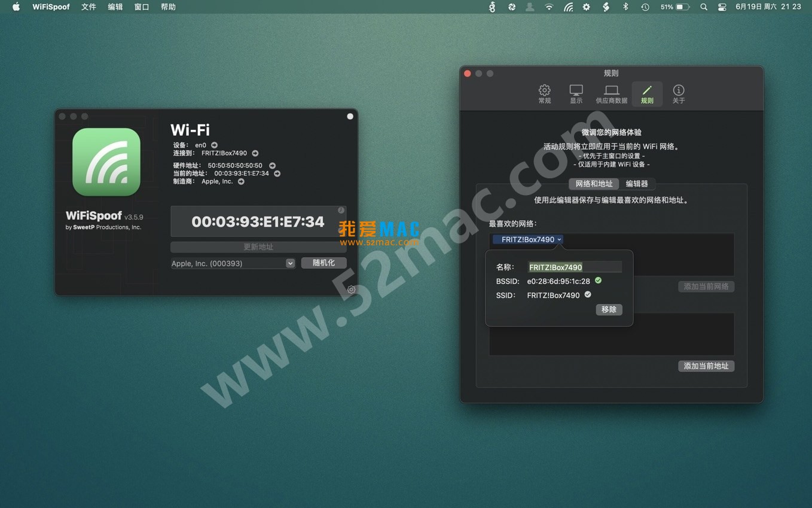The image size is (812, 508).
Task: Click the 名称 name field showing FRITZ!Box7490
Action: 575,267
